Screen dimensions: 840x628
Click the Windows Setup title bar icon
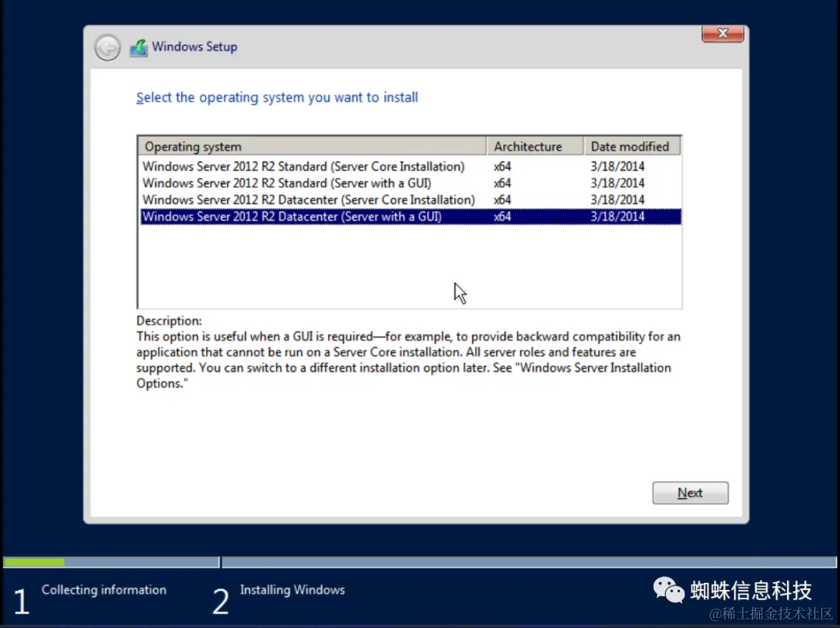[x=138, y=47]
